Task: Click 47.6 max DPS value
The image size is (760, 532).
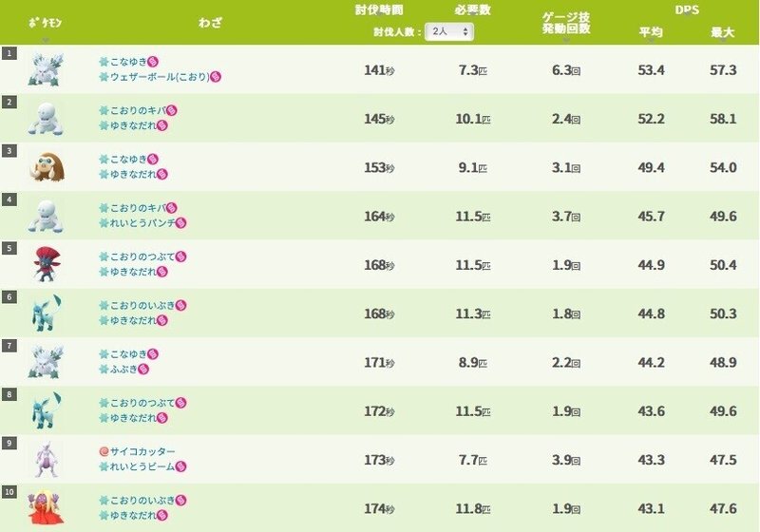Action: pyautogui.click(x=723, y=509)
